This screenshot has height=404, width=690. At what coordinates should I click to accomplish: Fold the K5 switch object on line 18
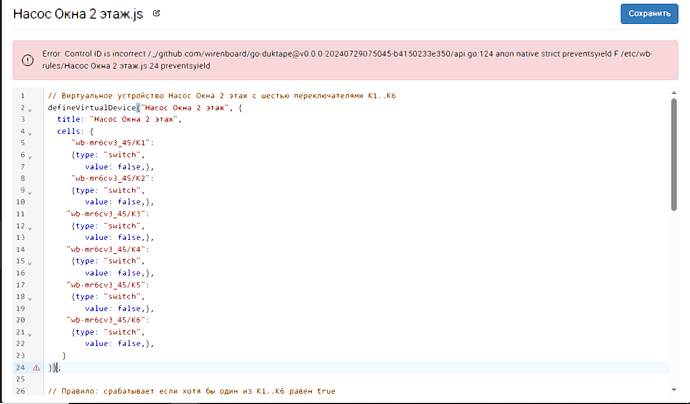pos(30,299)
